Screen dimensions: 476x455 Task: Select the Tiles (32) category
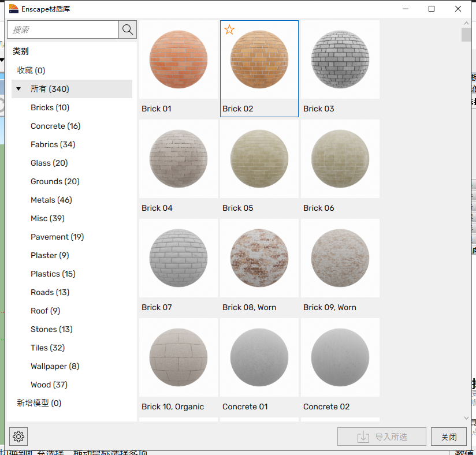[x=47, y=348]
